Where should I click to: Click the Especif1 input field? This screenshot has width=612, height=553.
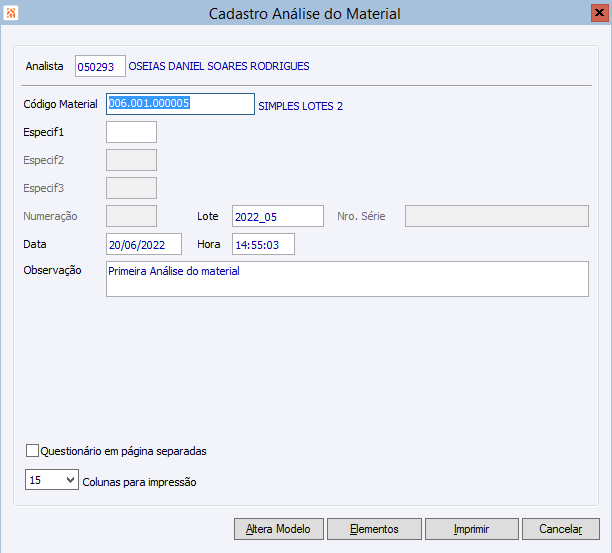click(131, 132)
